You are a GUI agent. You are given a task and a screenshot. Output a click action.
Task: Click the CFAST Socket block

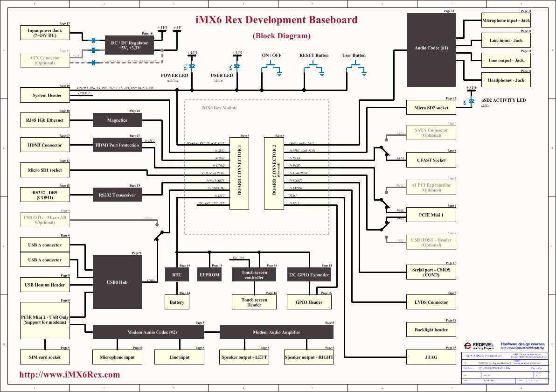(x=431, y=161)
